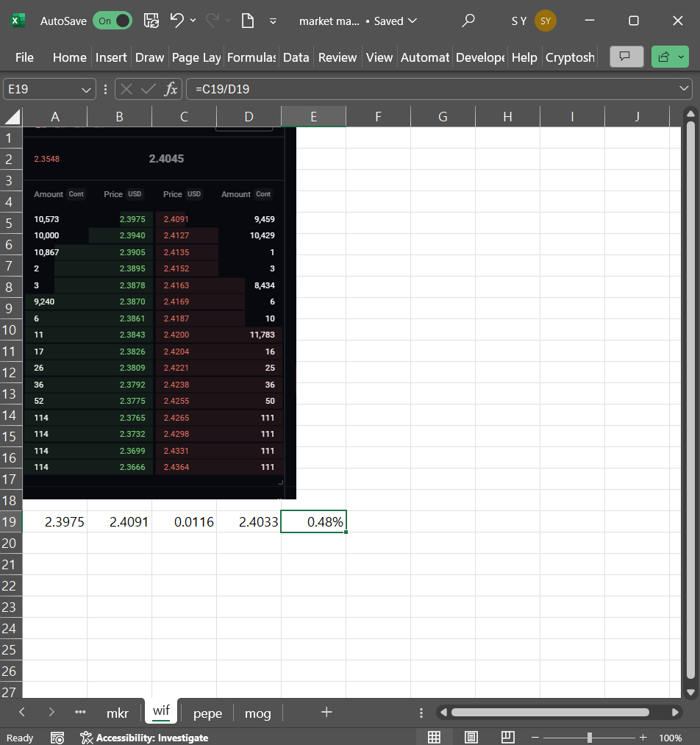Click the formula bar containing =C19/D19
The width and height of the screenshot is (700, 745).
(432, 89)
